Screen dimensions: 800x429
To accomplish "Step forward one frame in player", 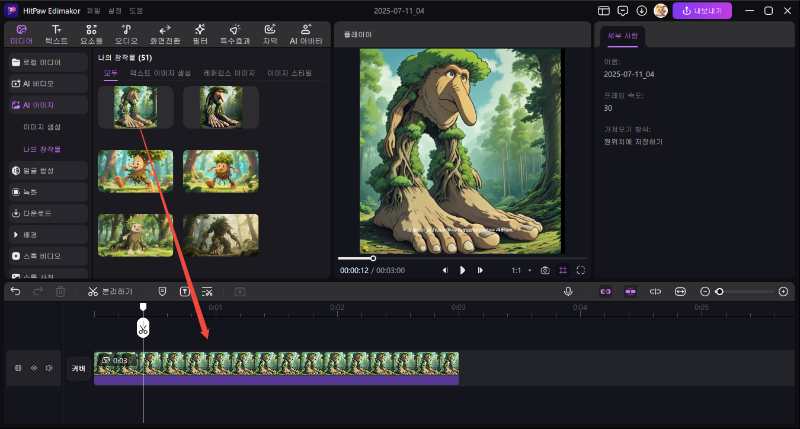I will click(x=480, y=270).
